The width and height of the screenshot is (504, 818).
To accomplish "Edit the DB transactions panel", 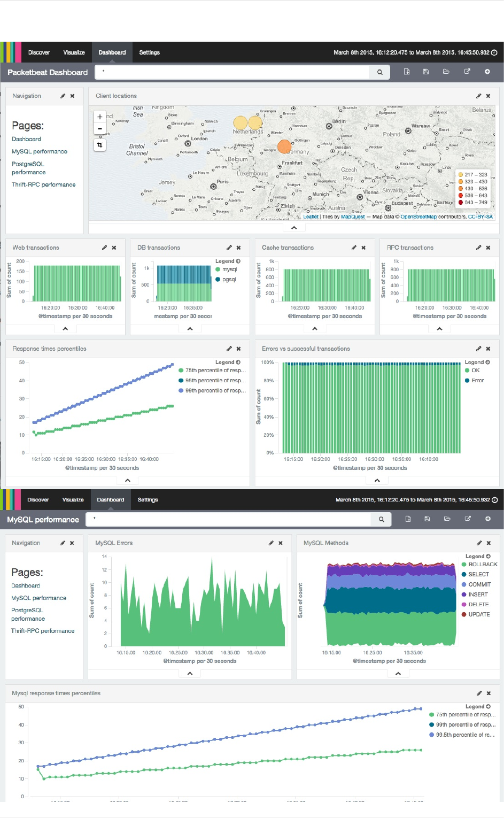I will click(x=229, y=248).
